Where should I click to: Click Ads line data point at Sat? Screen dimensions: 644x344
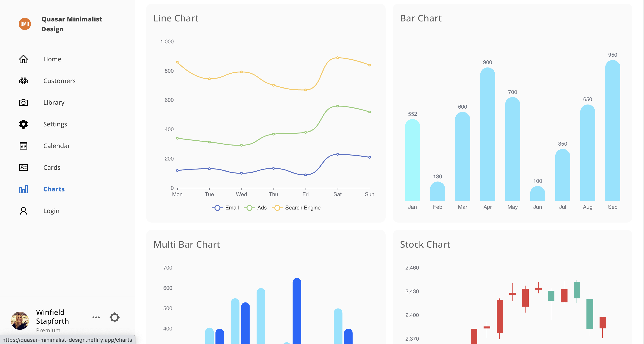[x=338, y=106]
